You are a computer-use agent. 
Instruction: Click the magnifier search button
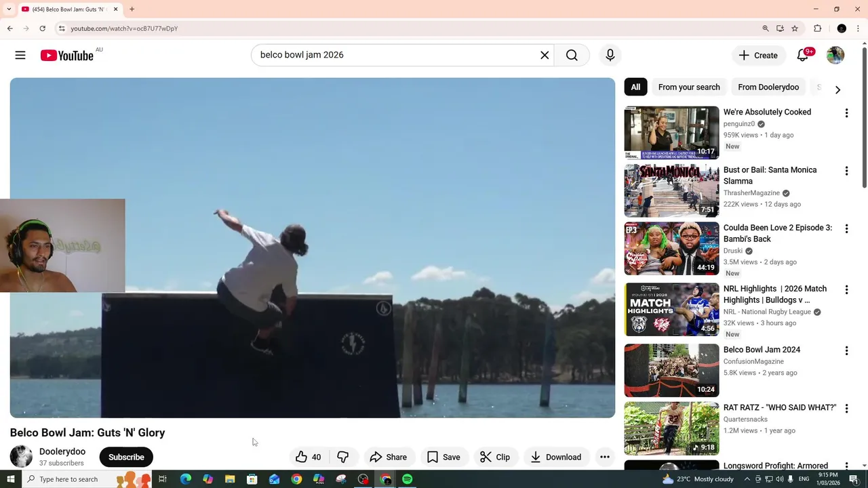click(572, 55)
